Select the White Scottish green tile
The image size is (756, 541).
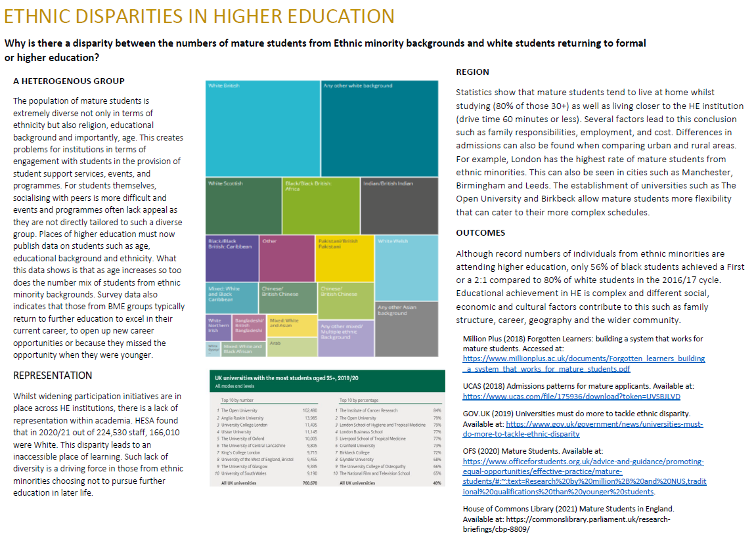coord(244,206)
